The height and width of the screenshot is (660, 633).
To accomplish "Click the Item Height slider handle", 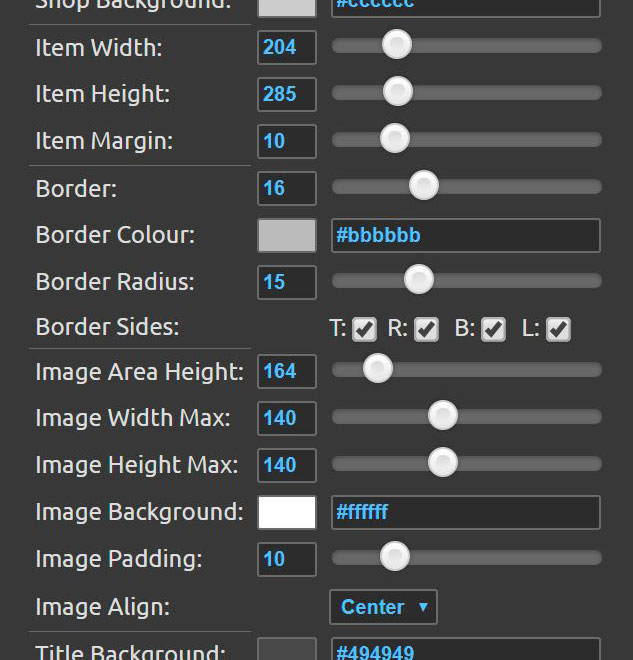I will (398, 92).
